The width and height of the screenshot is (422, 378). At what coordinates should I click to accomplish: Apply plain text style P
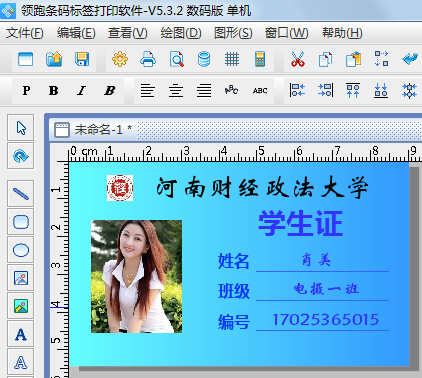click(x=26, y=90)
